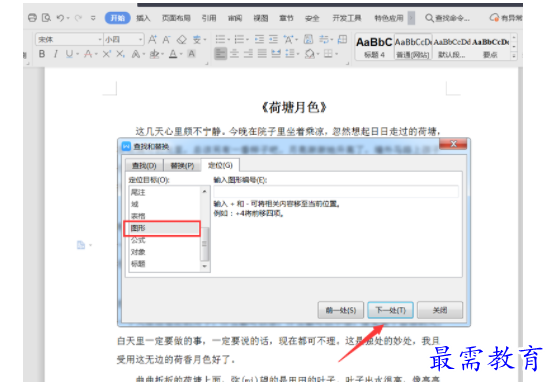551x390 pixels.
Task: Click the 查找命令 search box
Action: (447, 18)
